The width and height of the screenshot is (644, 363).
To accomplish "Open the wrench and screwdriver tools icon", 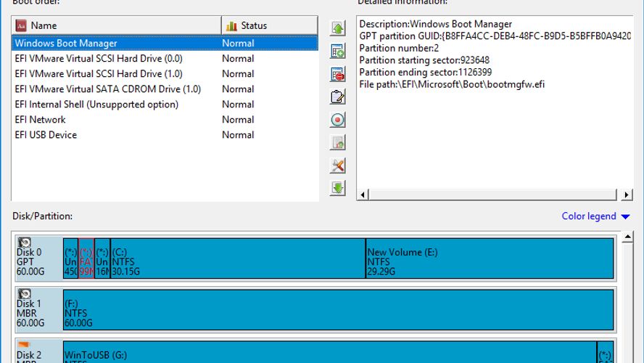I will point(338,166).
